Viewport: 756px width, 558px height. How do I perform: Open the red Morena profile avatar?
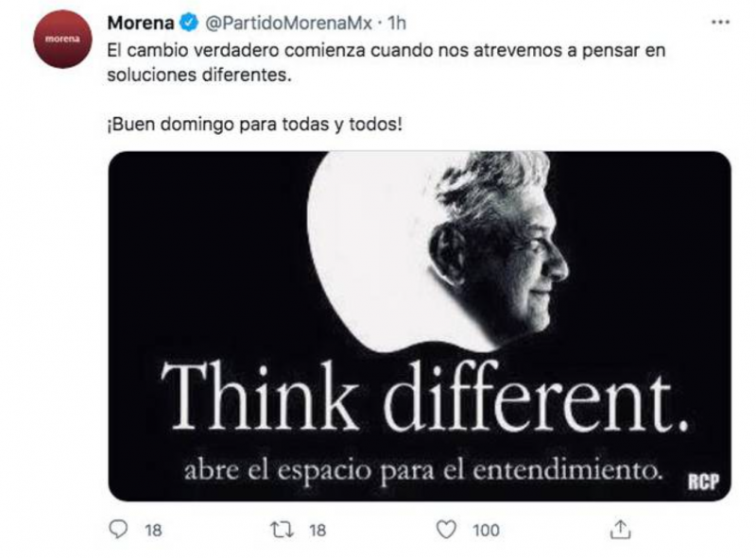coord(62,39)
